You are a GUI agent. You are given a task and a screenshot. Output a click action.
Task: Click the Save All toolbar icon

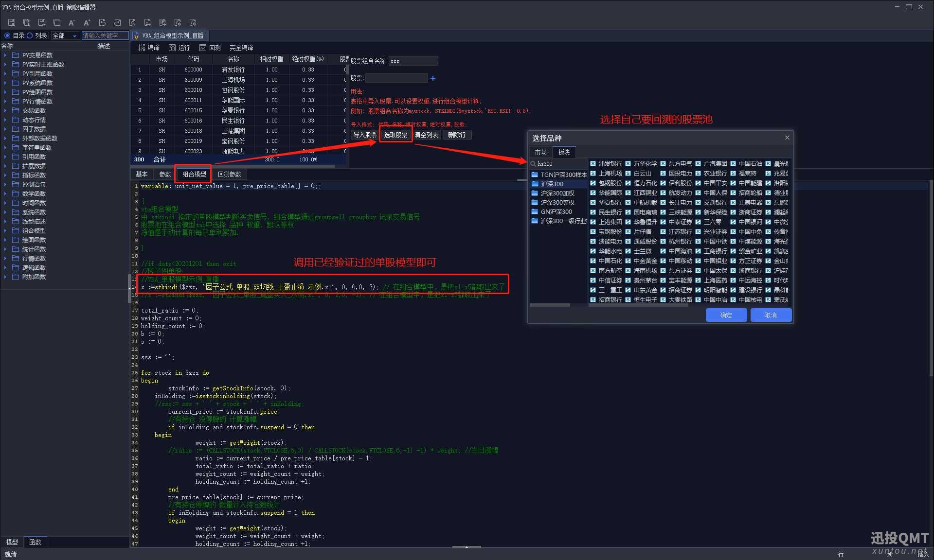(x=27, y=22)
